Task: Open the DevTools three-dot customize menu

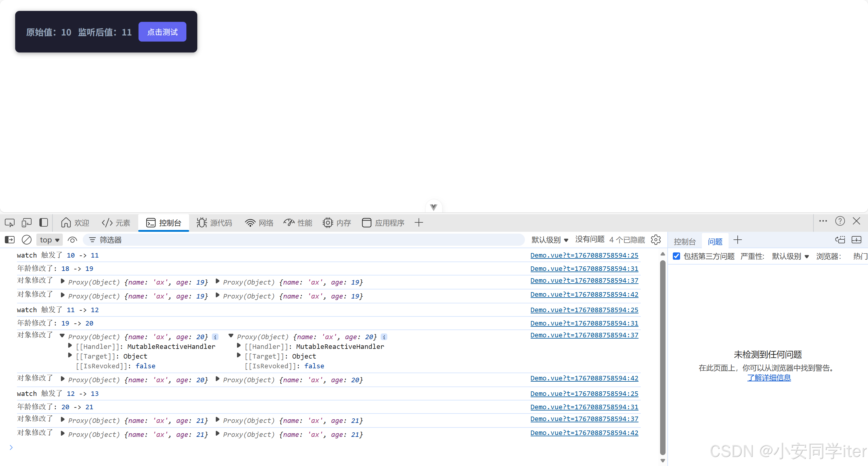Action: tap(823, 221)
